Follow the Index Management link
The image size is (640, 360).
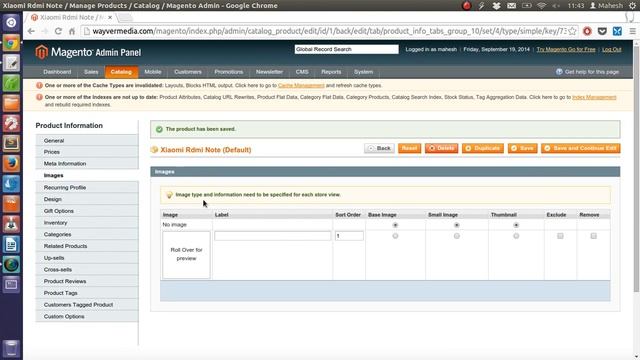click(594, 98)
